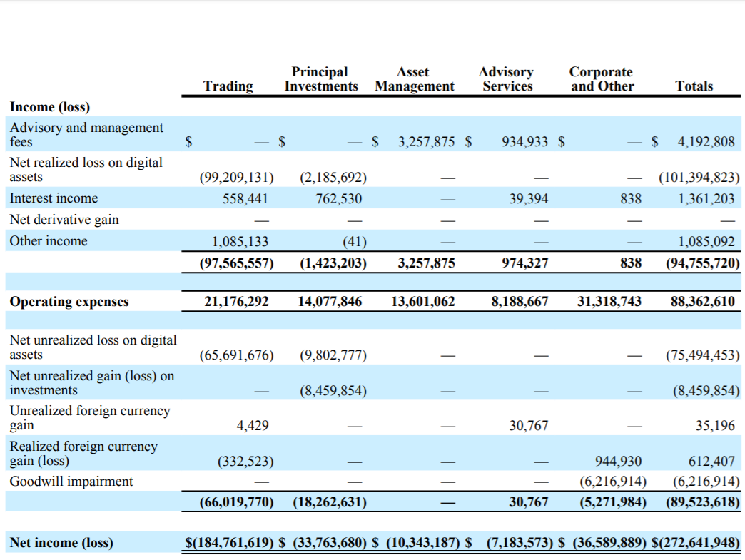This screenshot has height=560, width=745.
Task: Click the total 88,362,610
Action: pos(703,302)
